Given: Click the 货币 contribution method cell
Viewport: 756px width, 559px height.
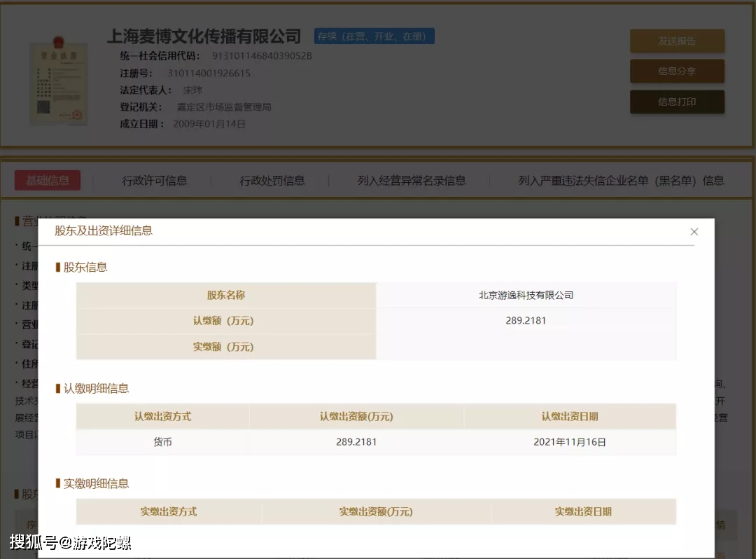Looking at the screenshot, I should 162,442.
